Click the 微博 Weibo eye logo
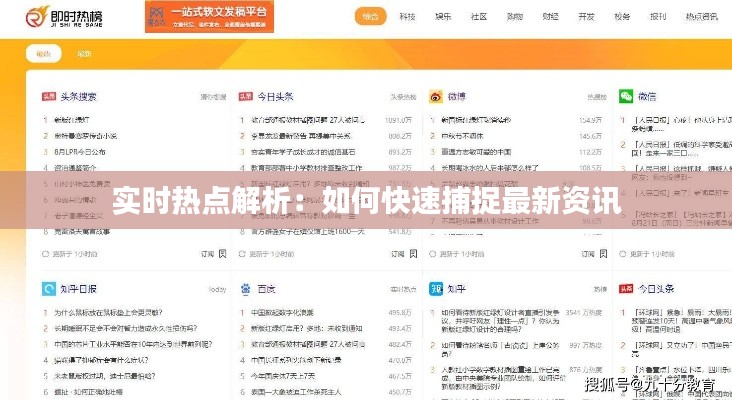The image size is (732, 400). tap(436, 96)
